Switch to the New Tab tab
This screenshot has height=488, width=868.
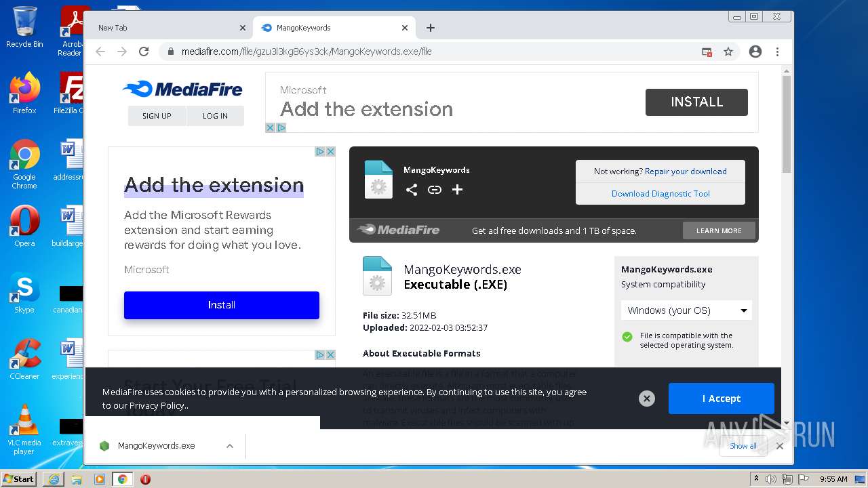169,28
